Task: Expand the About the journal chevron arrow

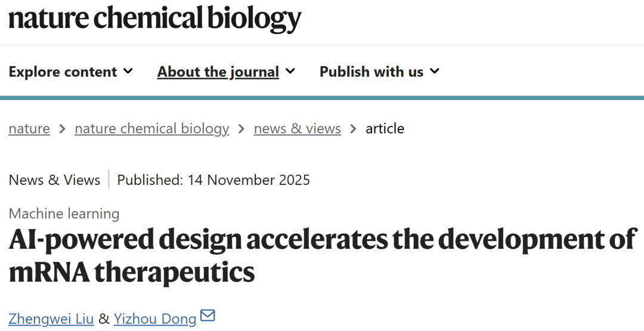Action: tap(290, 72)
